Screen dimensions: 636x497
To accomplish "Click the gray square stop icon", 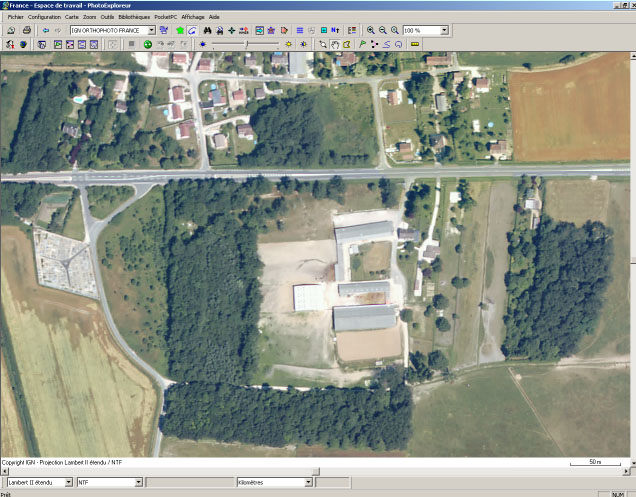I will coord(131,44).
